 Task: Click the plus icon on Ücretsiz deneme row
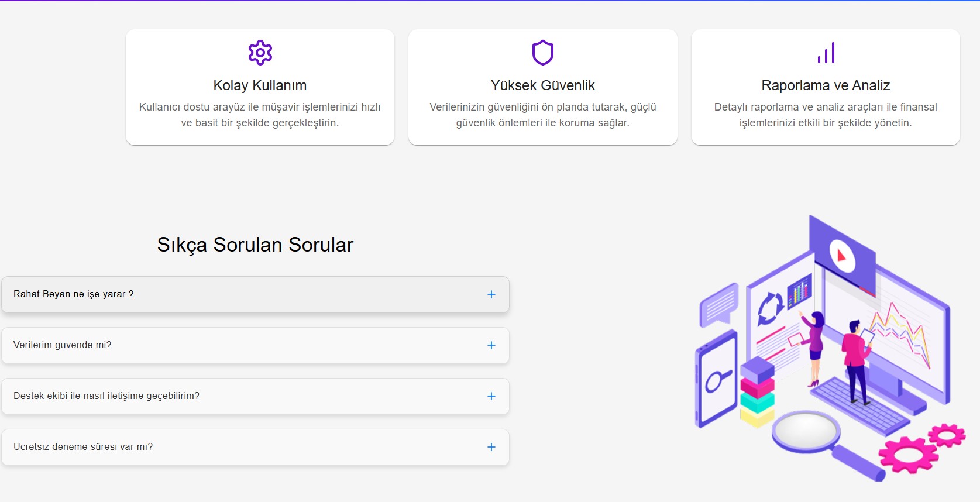[x=491, y=447]
